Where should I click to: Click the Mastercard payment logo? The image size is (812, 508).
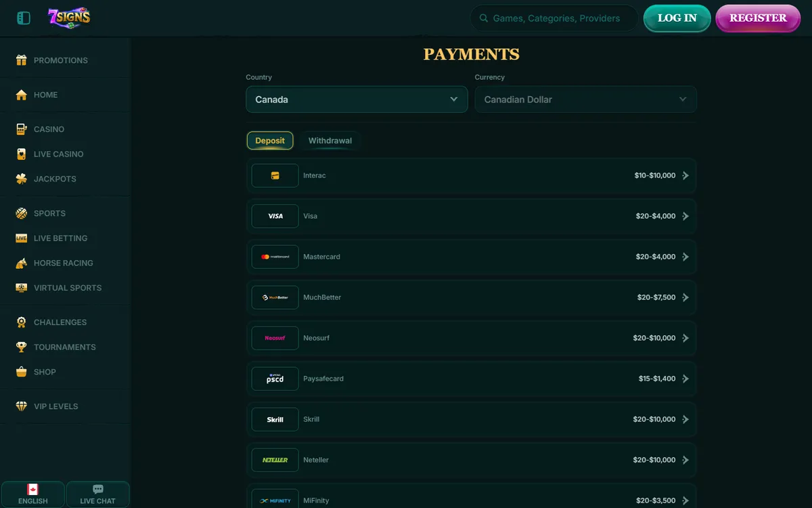[x=275, y=257]
